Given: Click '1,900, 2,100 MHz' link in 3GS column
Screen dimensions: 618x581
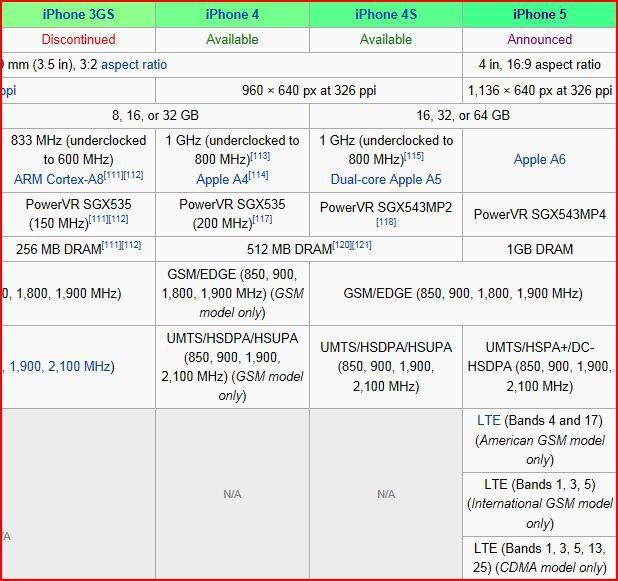Looking at the screenshot, I should (x=60, y=367).
